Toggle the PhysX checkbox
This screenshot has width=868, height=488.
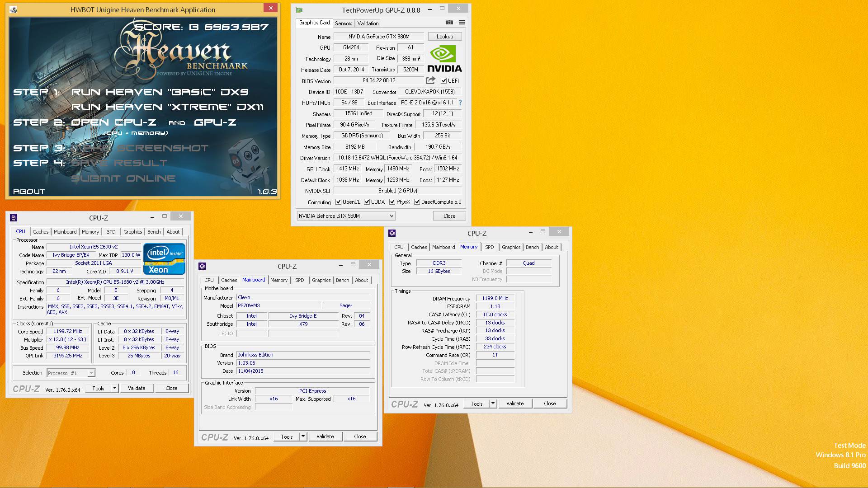tap(392, 202)
